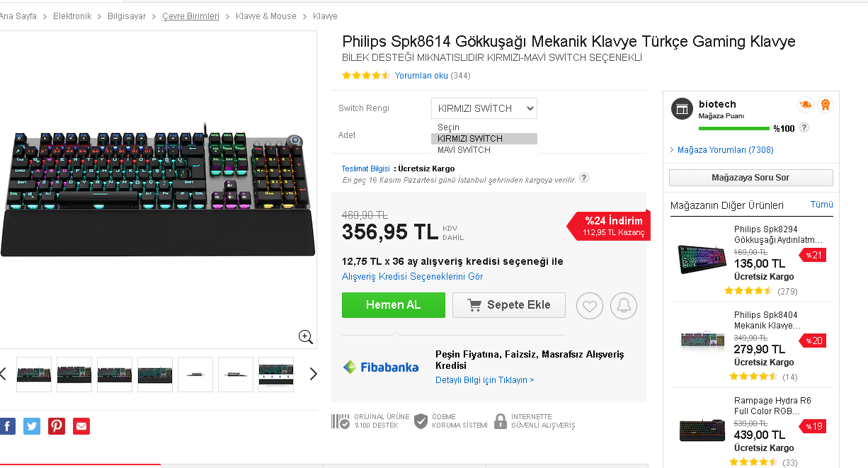Open Philips Spk8294 product thumbnail
This screenshot has height=468, width=868.
(x=702, y=259)
